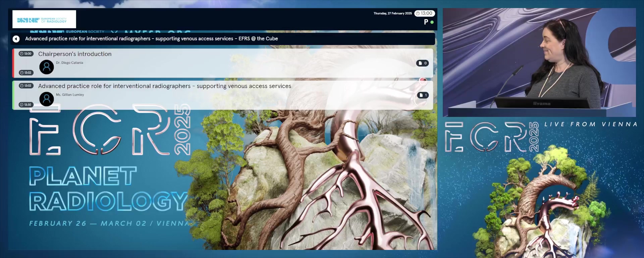Open file badge showing 1 for Lumley talk
Screen dimensions: 644x258
point(423,95)
